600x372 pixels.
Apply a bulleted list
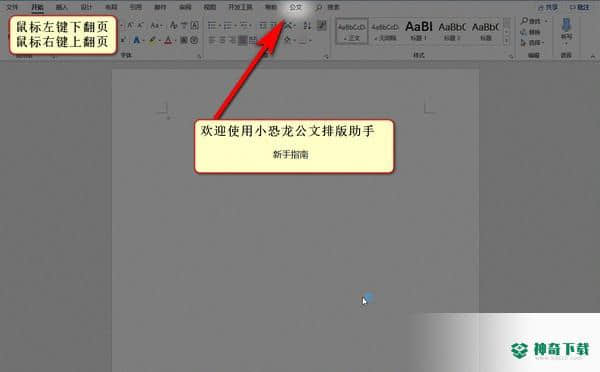pyautogui.click(x=212, y=26)
